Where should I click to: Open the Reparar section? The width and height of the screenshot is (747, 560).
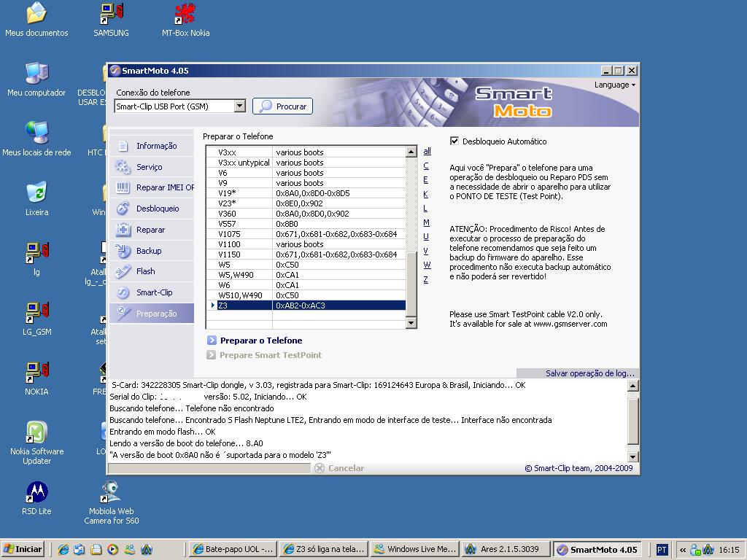pyautogui.click(x=152, y=230)
